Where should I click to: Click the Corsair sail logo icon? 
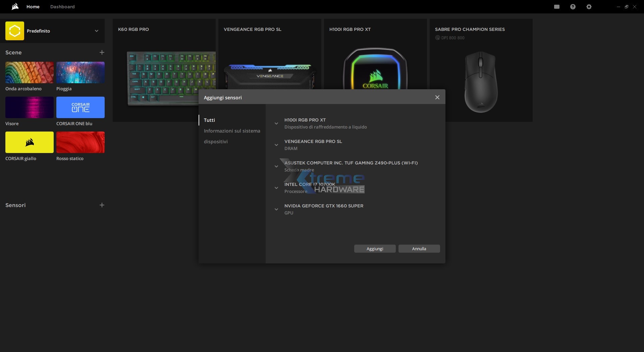[15, 7]
